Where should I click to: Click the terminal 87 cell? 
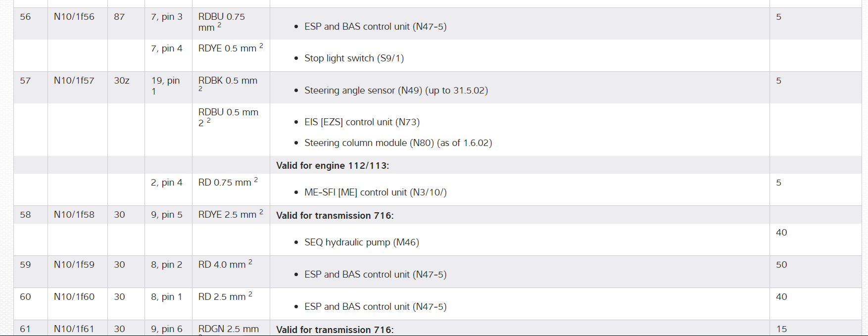click(119, 17)
